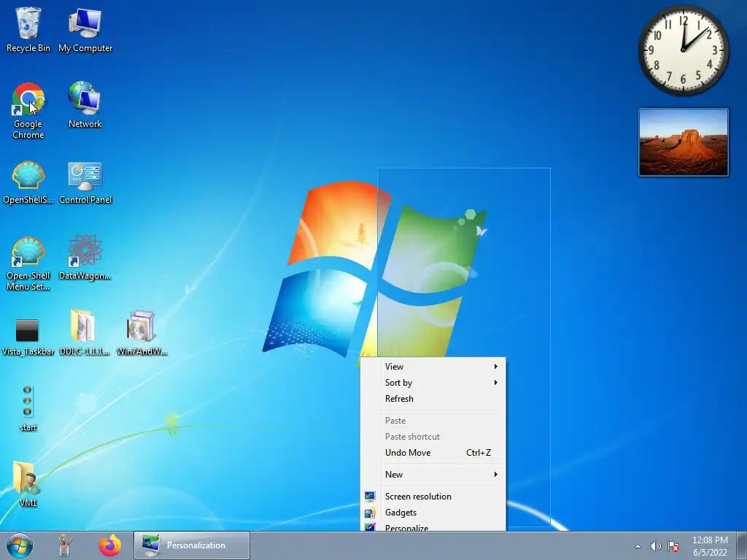Switch to the Personalization taskbar window
The width and height of the screenshot is (747, 560).
pos(192,545)
